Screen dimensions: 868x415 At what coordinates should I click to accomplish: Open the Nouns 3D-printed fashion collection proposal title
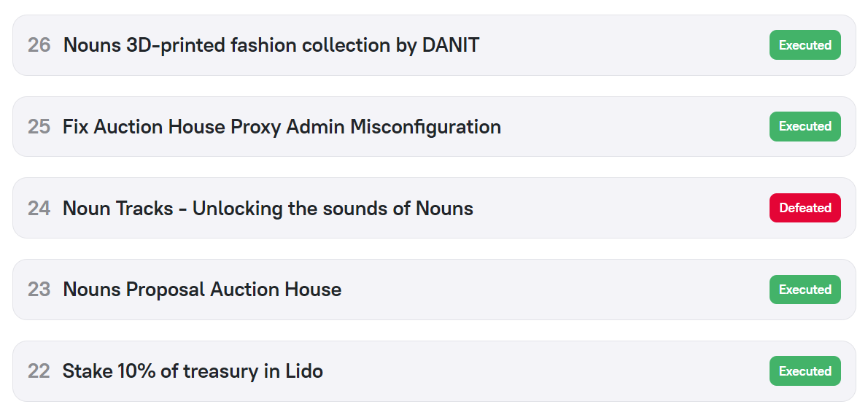[271, 45]
